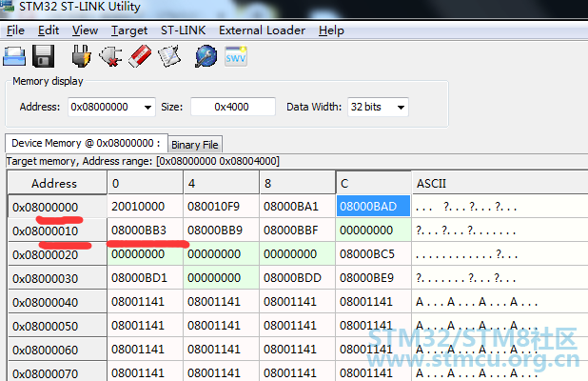Select the address row 0x08000050
This screenshot has width=588, height=381.
coord(57,326)
